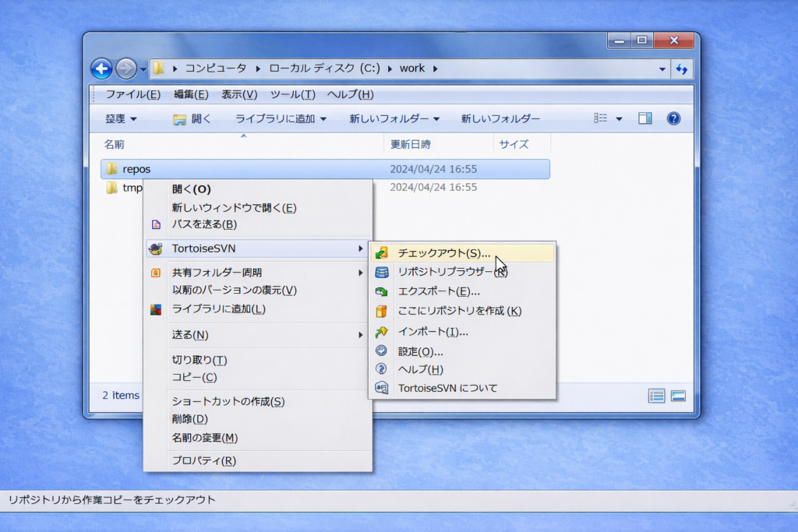Select the TortoiseSVN Export entry
The image size is (798, 532).
click(x=439, y=291)
